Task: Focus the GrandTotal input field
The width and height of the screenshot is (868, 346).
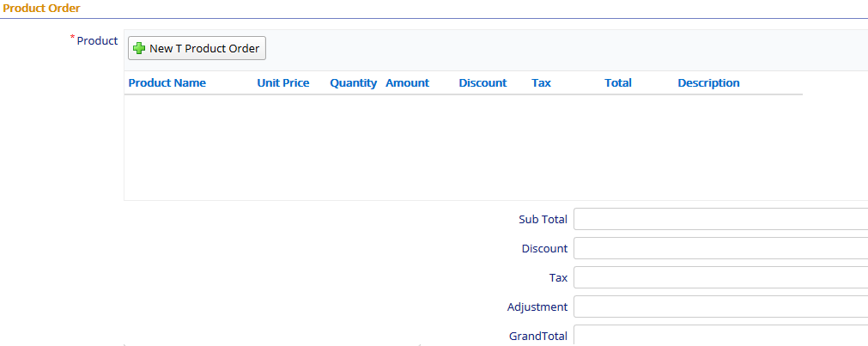Action: (x=720, y=336)
